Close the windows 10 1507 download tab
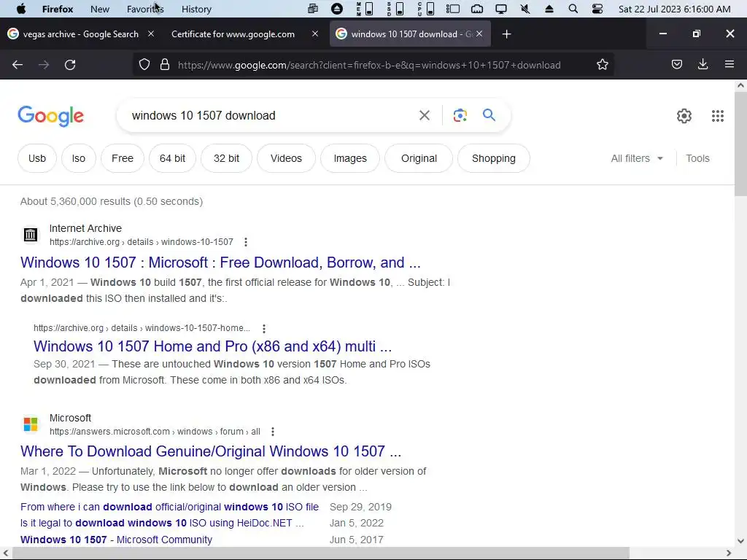Image resolution: width=747 pixels, height=560 pixels. point(479,34)
